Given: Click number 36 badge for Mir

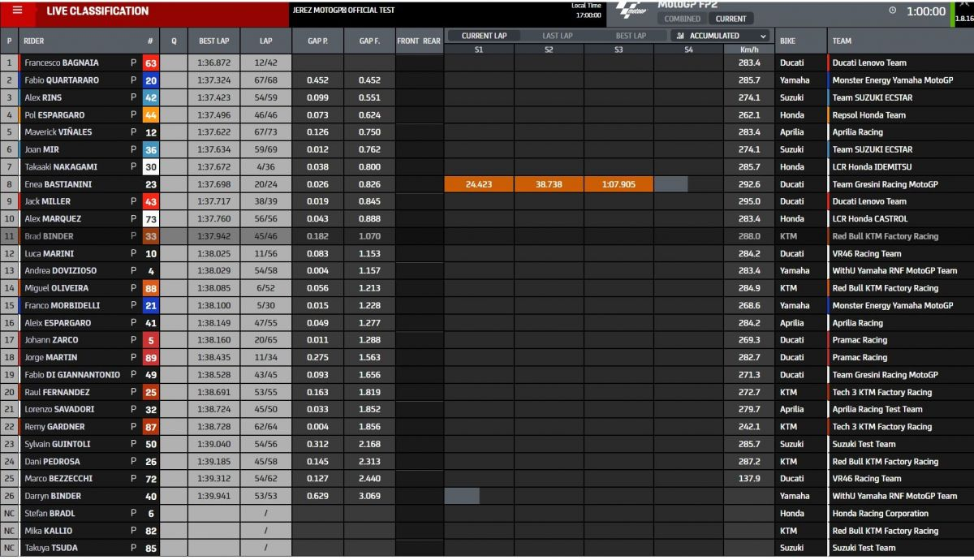Looking at the screenshot, I should point(151,149).
